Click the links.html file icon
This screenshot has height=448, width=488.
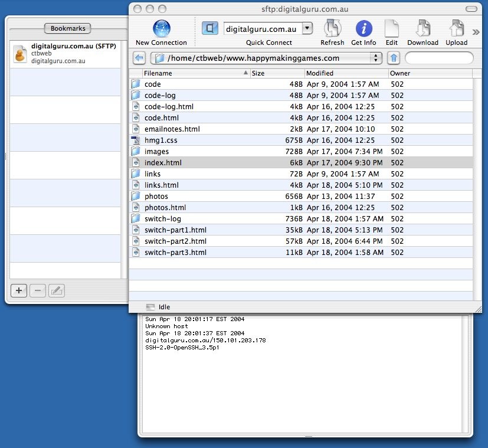(x=136, y=185)
